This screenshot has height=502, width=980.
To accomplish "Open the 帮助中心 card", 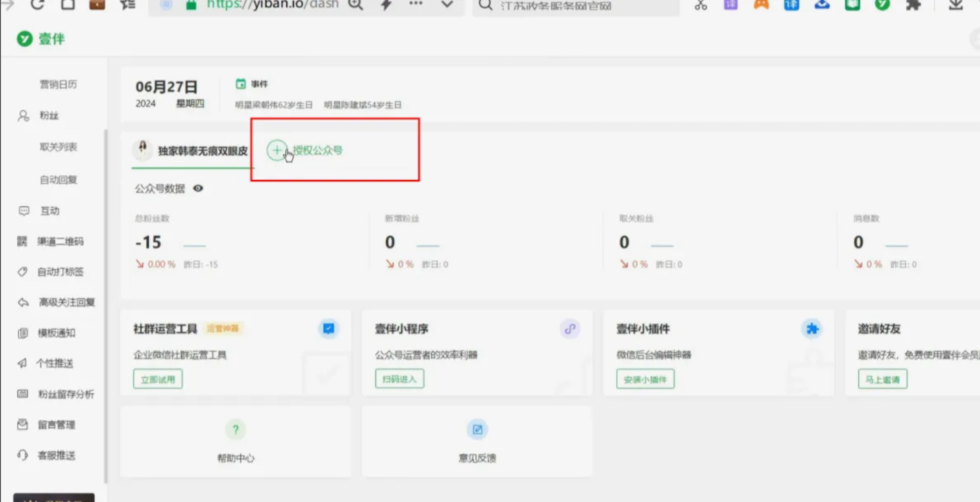I will pos(236,441).
